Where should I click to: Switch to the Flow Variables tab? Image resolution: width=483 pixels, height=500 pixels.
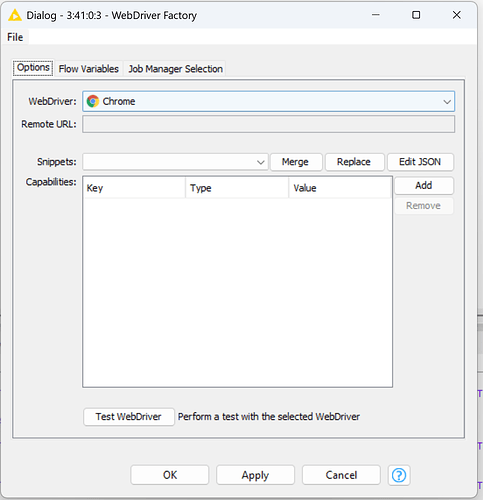point(89,69)
